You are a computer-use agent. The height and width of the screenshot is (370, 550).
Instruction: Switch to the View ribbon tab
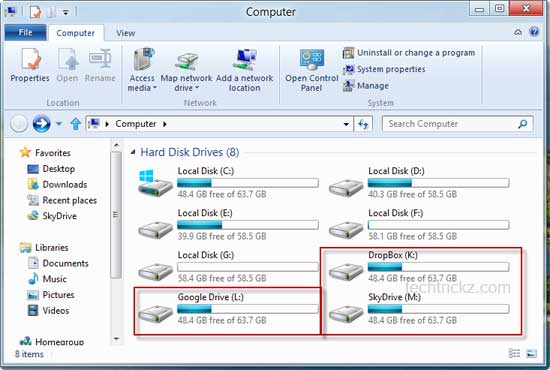[126, 33]
